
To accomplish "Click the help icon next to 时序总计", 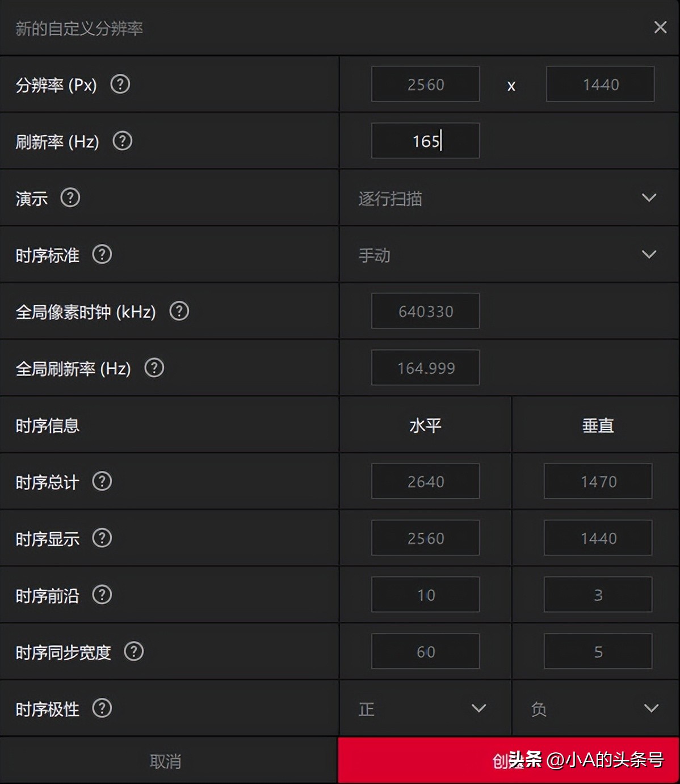I will pyautogui.click(x=102, y=480).
